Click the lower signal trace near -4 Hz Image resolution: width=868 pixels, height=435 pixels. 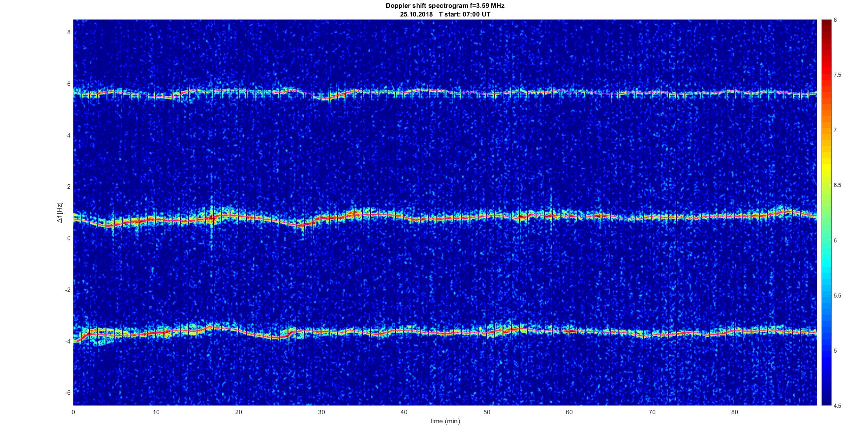point(445,332)
